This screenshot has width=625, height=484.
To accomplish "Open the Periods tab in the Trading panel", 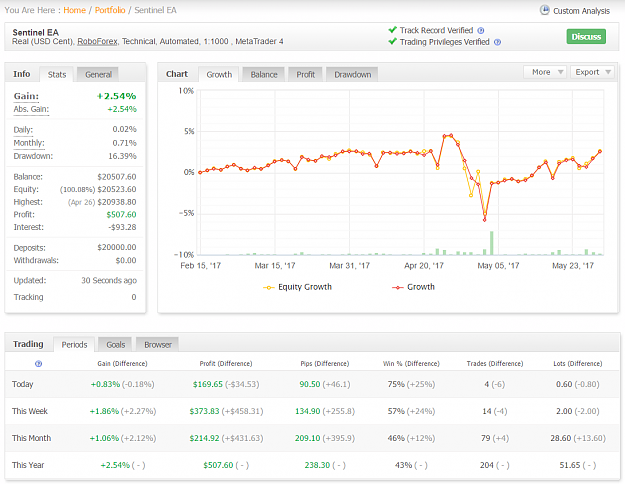I will point(74,344).
